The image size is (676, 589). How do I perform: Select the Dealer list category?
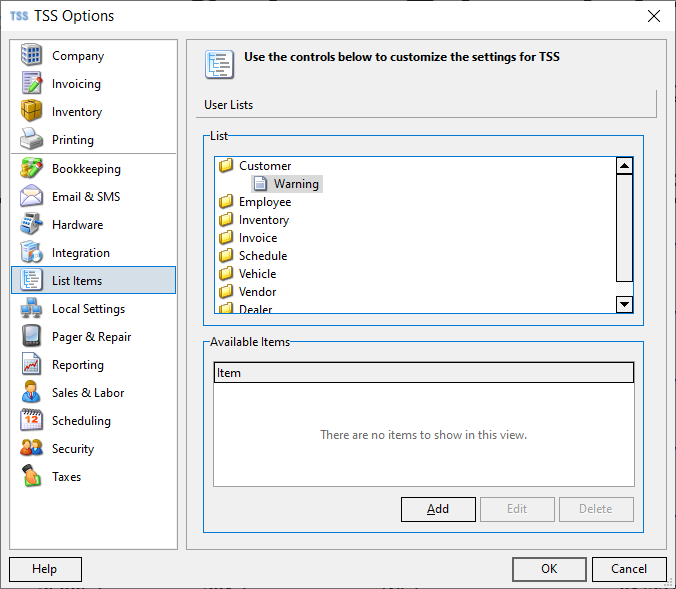(255, 309)
